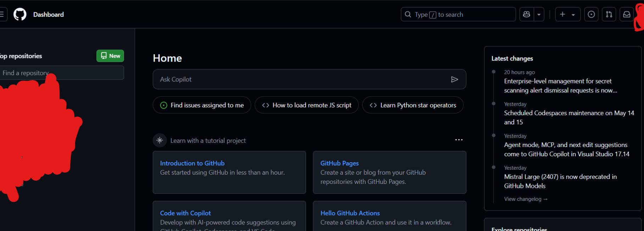Click the green New repository button
This screenshot has height=231, width=644.
coord(110,56)
